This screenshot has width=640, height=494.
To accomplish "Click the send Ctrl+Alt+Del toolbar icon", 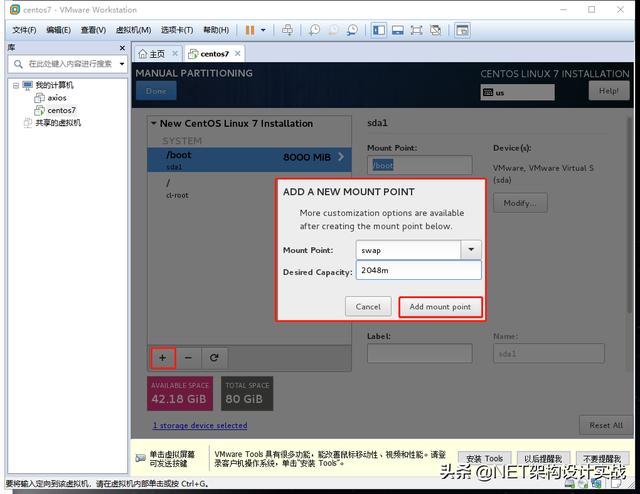I will pyautogui.click(x=287, y=30).
